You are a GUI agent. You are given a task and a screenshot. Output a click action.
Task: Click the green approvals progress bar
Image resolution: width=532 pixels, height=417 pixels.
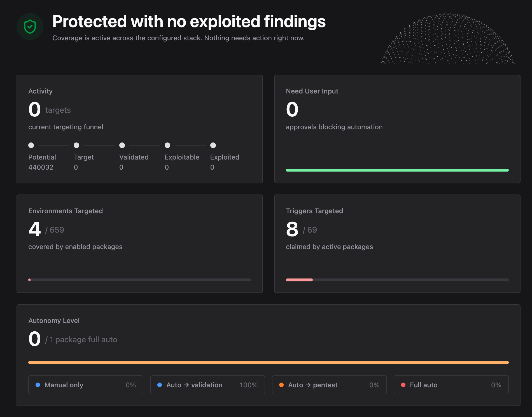click(x=397, y=170)
